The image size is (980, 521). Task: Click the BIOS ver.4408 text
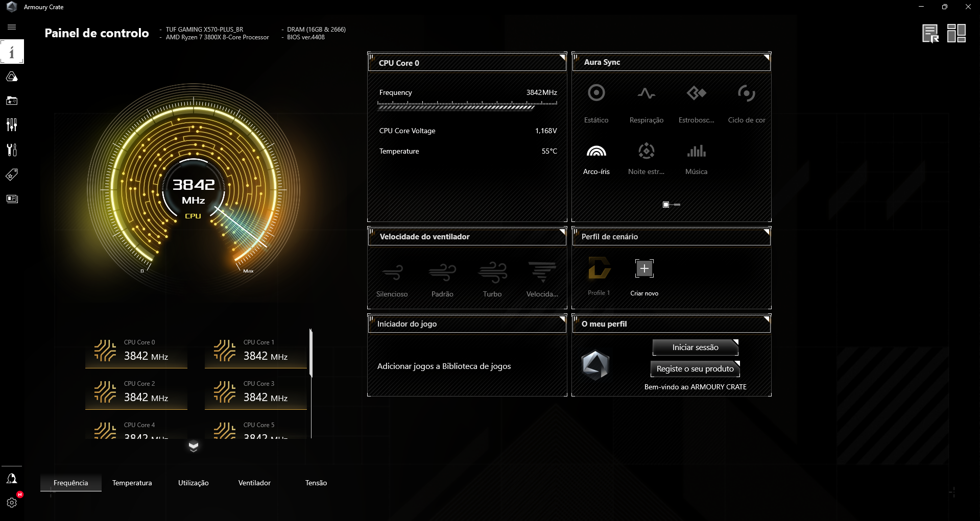306,37
